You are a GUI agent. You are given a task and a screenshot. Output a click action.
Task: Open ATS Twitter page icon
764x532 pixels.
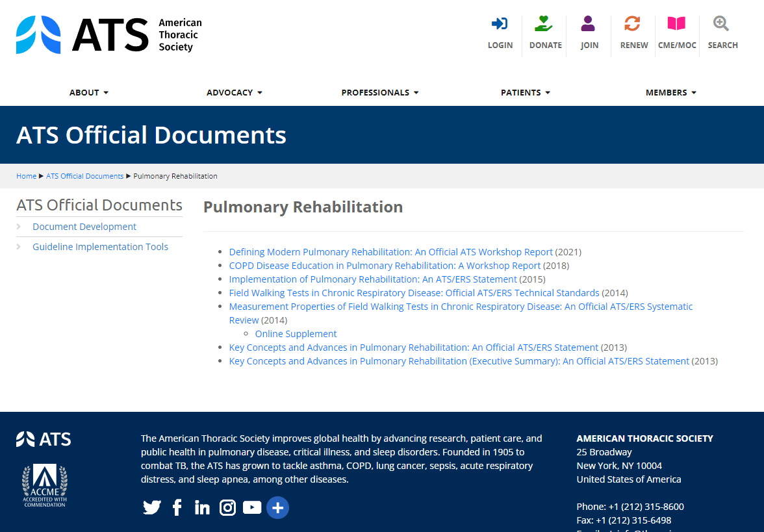coord(151,507)
